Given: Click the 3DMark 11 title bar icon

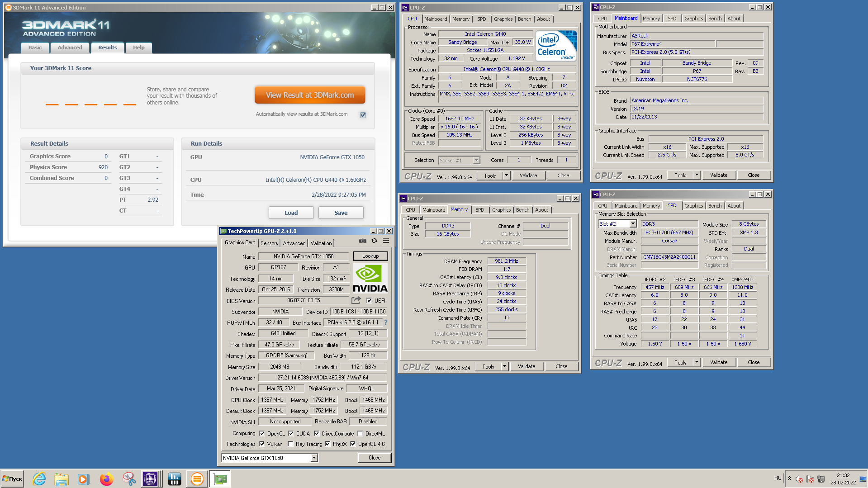Looking at the screenshot, I should pyautogui.click(x=8, y=7).
